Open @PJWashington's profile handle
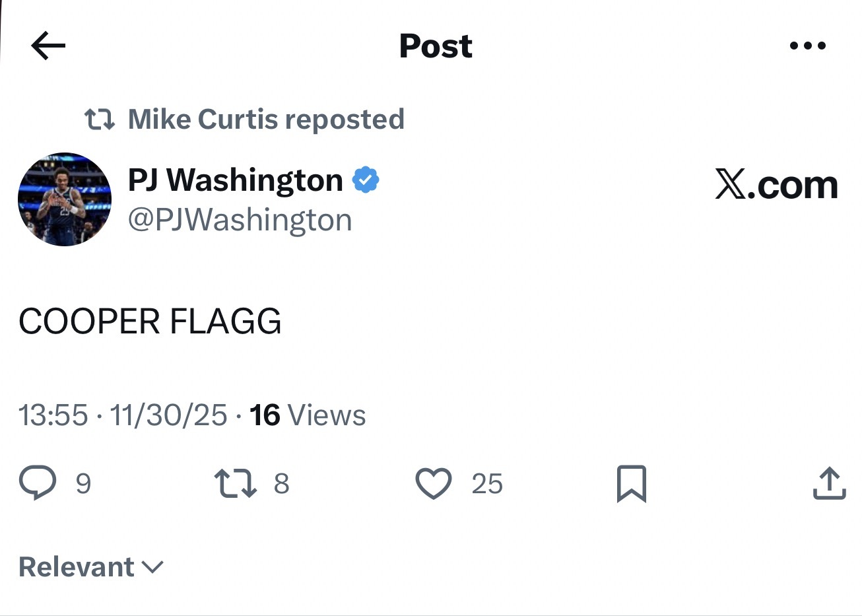This screenshot has width=862, height=616. [240, 220]
